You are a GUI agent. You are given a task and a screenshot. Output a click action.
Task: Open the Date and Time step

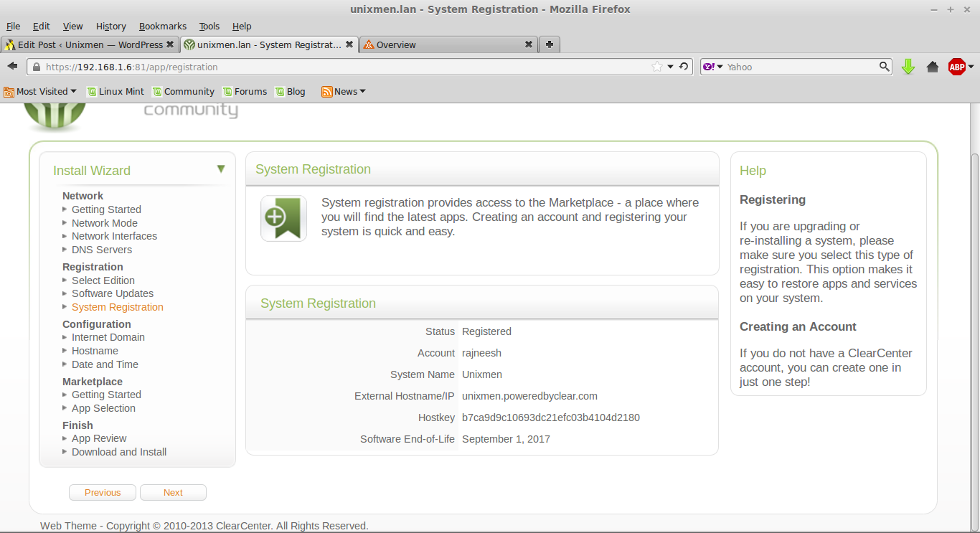click(x=105, y=364)
